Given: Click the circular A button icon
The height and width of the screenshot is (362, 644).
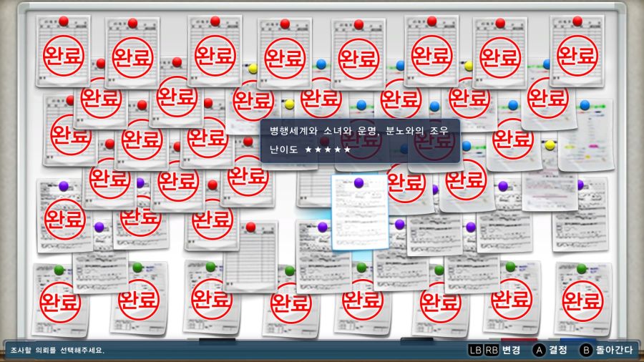Looking at the screenshot, I should click(x=539, y=350).
